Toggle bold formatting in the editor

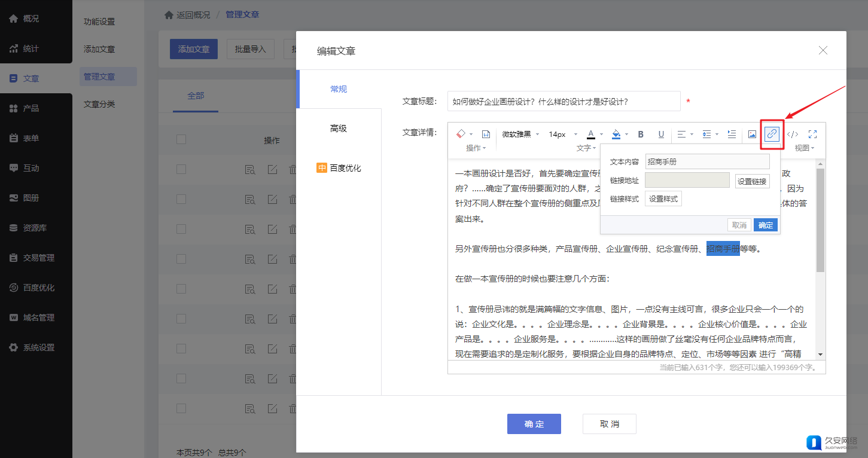click(641, 135)
